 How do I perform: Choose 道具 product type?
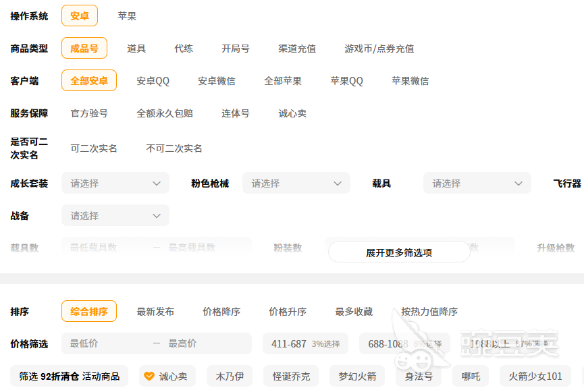(x=136, y=49)
